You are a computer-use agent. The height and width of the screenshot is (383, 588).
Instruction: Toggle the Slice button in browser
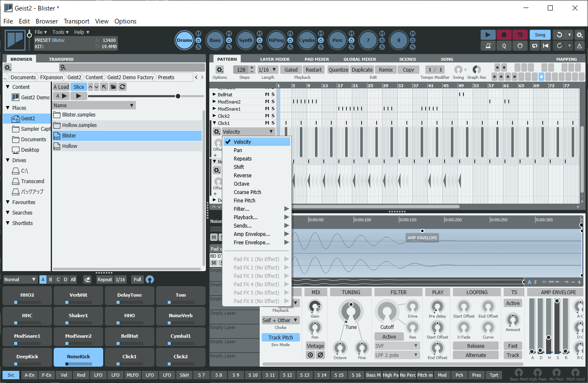pyautogui.click(x=79, y=87)
